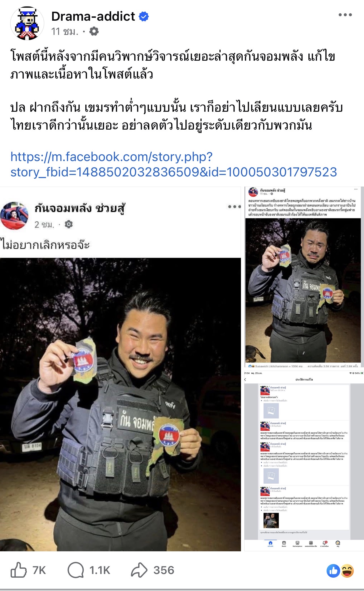Screen dimensions: 364x591
Task: Tap the 1.1K comments count
Action: click(100, 570)
